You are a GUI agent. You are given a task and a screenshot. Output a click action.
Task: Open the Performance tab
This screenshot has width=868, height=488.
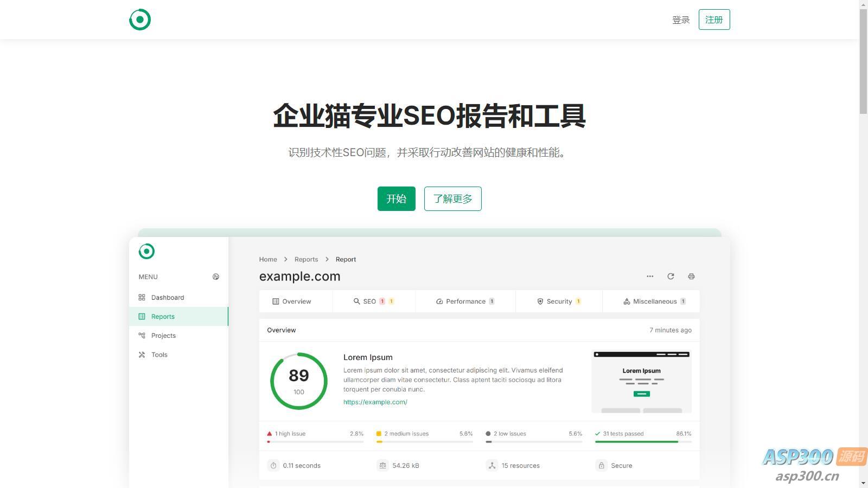pyautogui.click(x=465, y=301)
